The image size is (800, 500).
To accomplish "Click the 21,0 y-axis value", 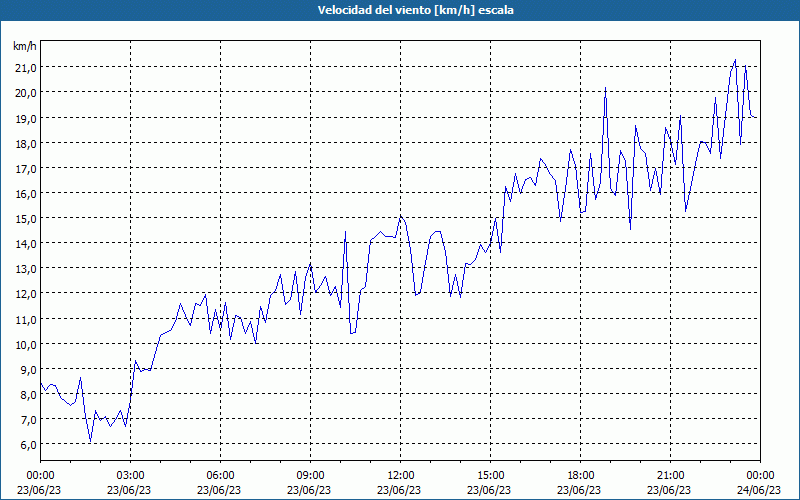I will tap(25, 67).
